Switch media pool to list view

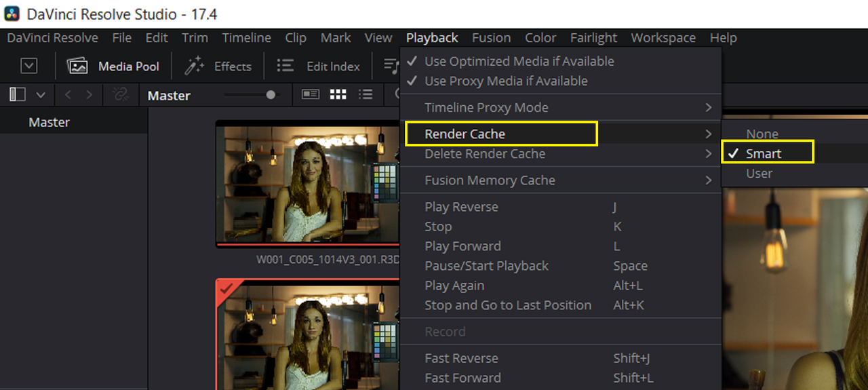click(x=366, y=95)
